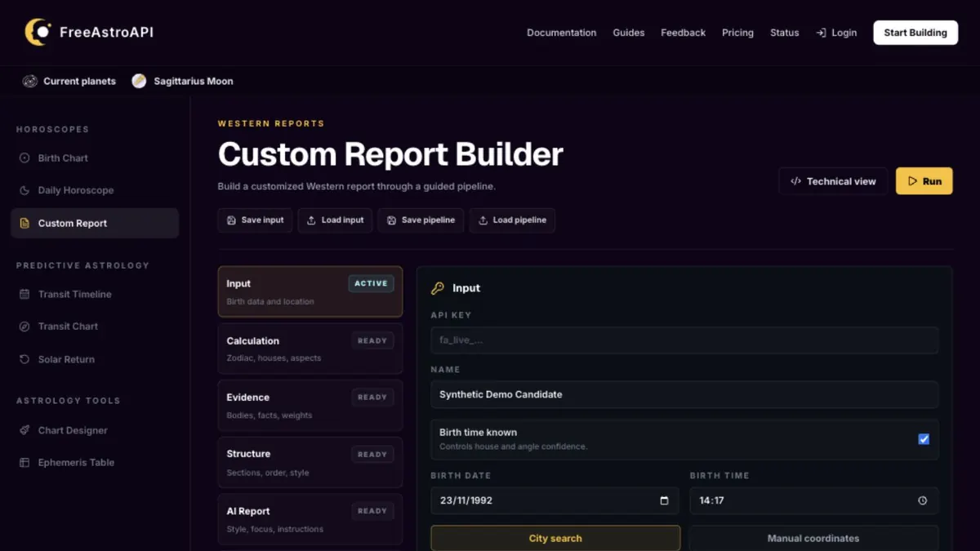Switch to Manual coordinates mode
980x551 pixels.
click(x=813, y=539)
